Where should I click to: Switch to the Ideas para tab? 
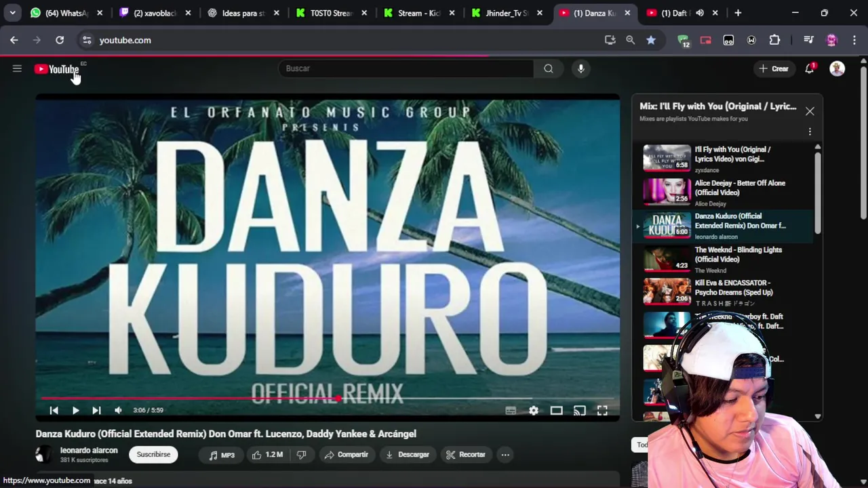pyautogui.click(x=244, y=13)
